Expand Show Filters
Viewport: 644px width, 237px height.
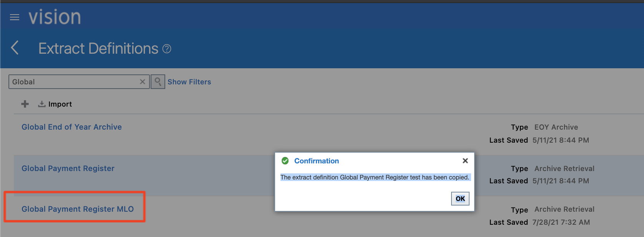tap(189, 82)
